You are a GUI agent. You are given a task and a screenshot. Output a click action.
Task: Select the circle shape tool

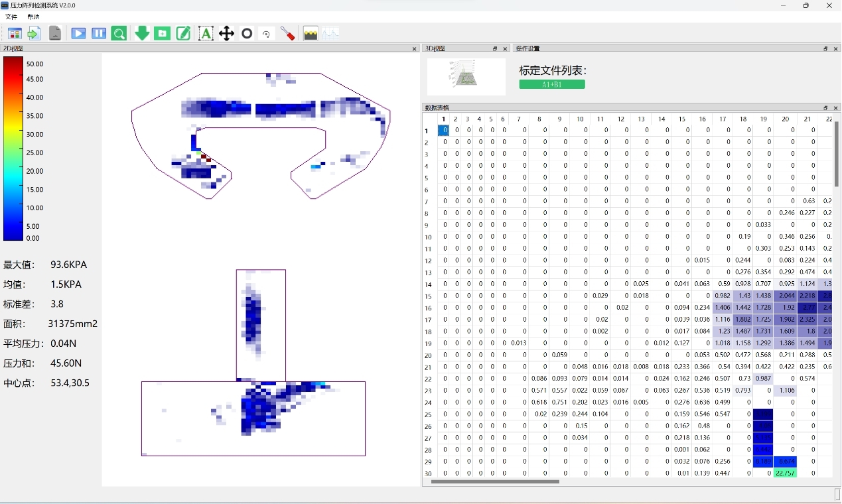247,33
